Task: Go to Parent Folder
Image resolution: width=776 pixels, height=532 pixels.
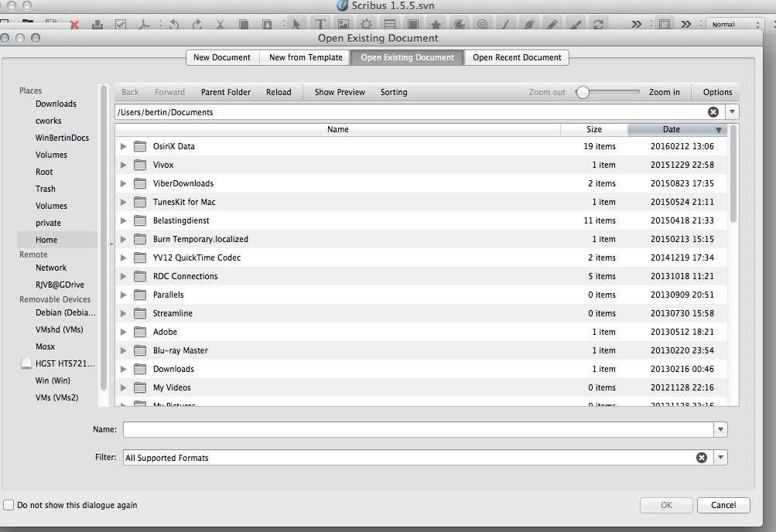Action: (226, 92)
